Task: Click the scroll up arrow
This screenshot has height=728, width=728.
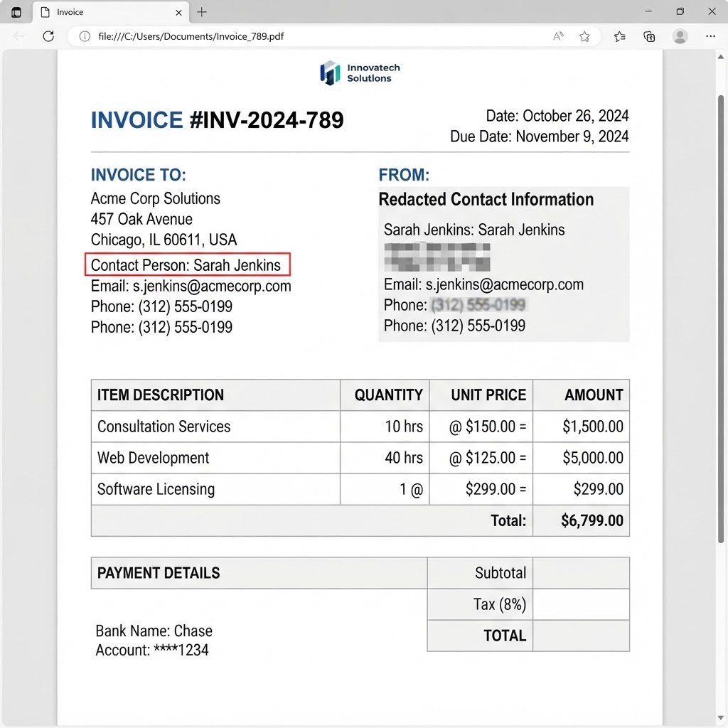Action: coord(721,57)
